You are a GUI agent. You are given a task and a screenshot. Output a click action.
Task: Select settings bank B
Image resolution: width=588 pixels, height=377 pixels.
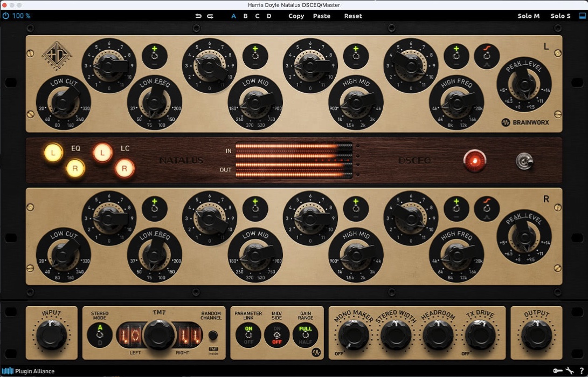(x=245, y=16)
